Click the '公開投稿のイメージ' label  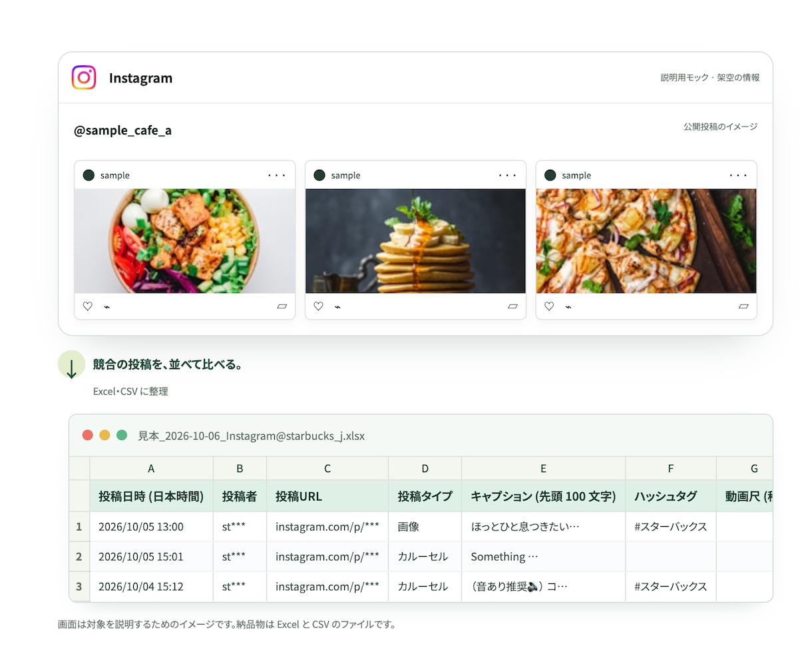pos(720,127)
